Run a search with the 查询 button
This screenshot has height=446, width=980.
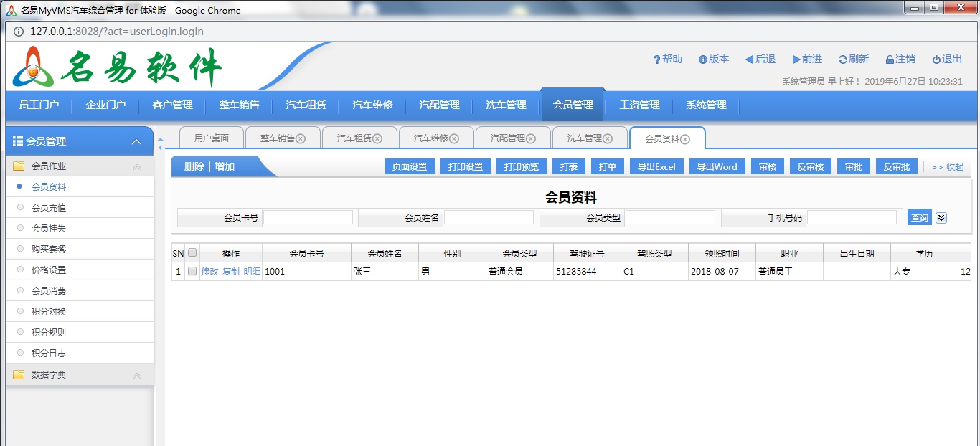[919, 217]
